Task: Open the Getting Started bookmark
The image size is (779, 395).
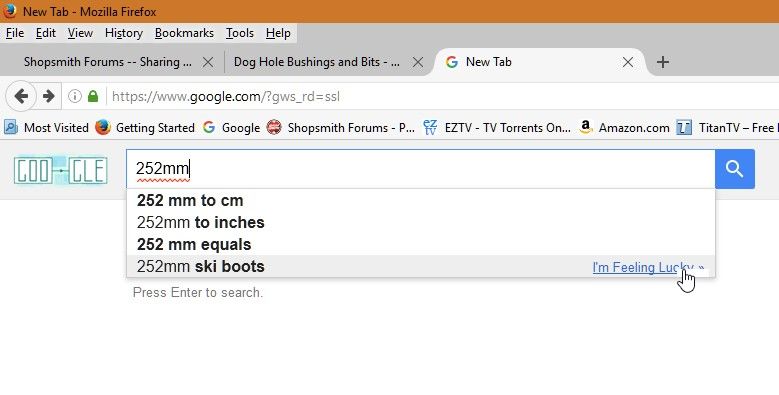Action: click(145, 128)
